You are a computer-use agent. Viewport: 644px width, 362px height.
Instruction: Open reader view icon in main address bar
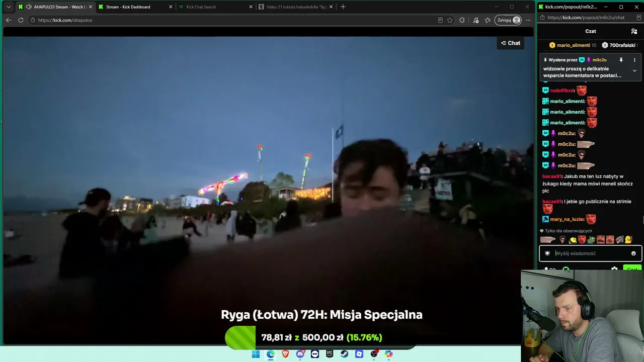(x=440, y=20)
